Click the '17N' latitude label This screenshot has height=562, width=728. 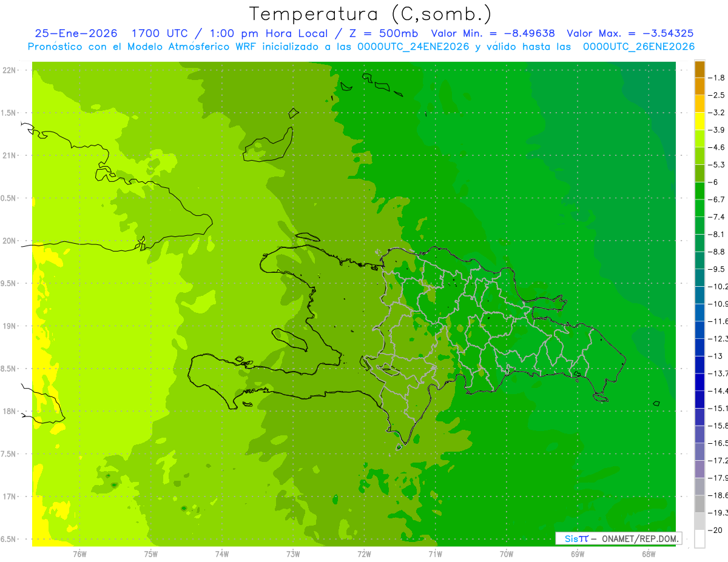(10, 497)
